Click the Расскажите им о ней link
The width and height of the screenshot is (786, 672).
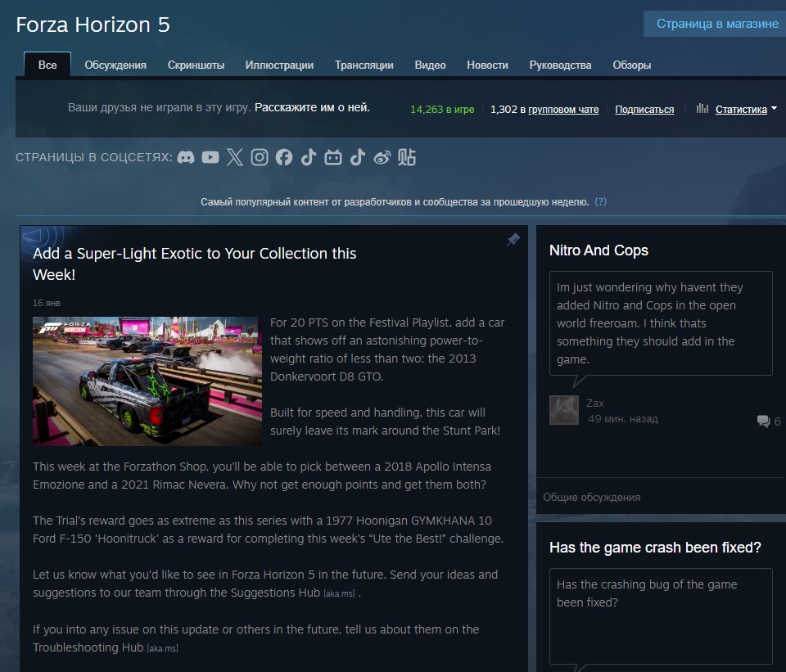[312, 107]
